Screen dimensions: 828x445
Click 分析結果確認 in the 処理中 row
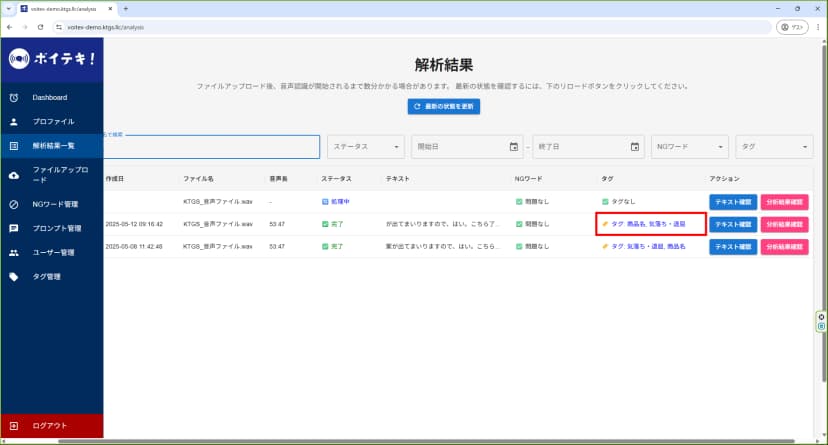(x=784, y=202)
